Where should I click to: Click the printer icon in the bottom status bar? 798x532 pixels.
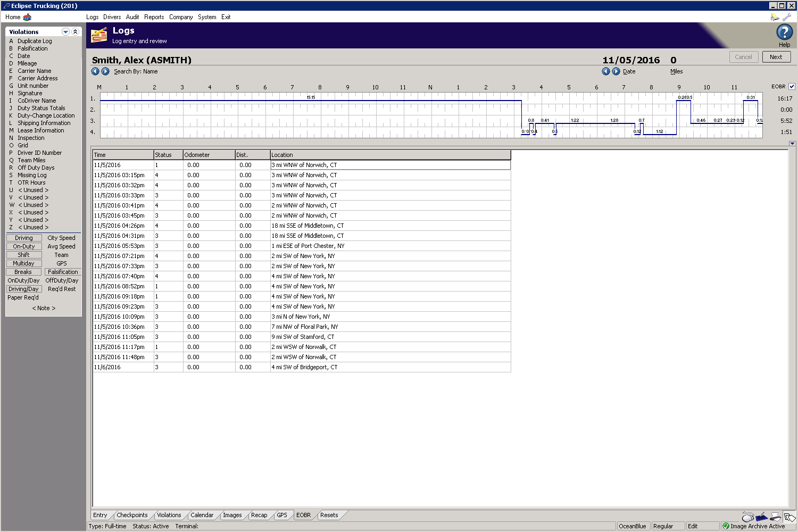(x=775, y=517)
